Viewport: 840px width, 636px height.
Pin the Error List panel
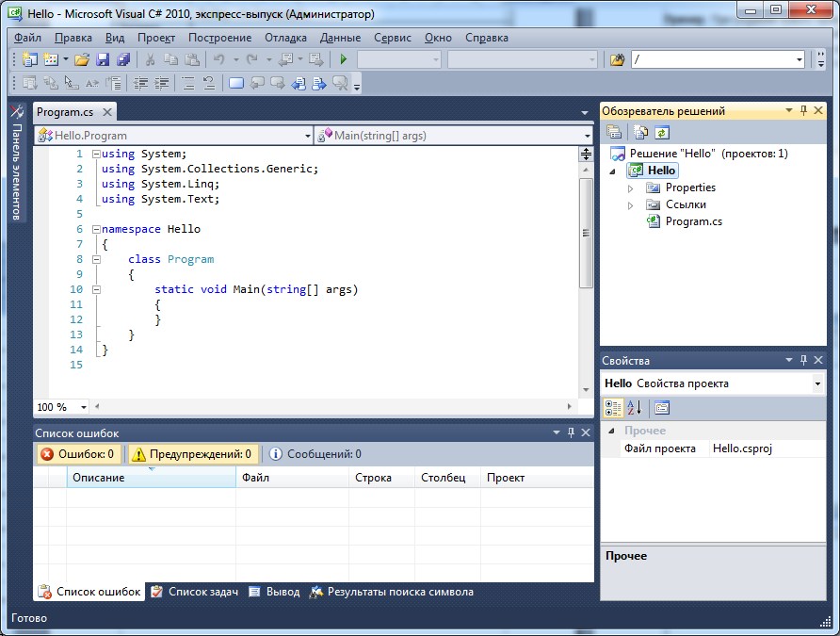[x=571, y=432]
